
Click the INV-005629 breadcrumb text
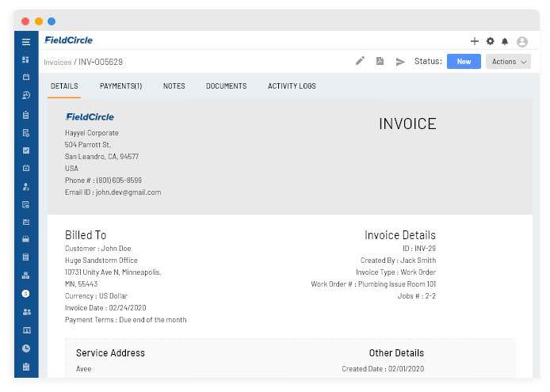pyautogui.click(x=101, y=62)
